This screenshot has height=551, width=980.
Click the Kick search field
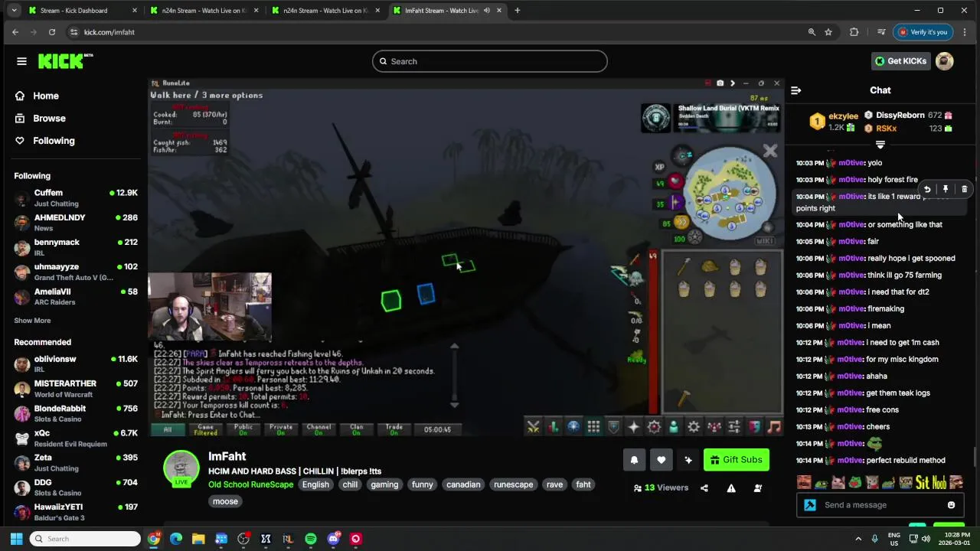490,61
